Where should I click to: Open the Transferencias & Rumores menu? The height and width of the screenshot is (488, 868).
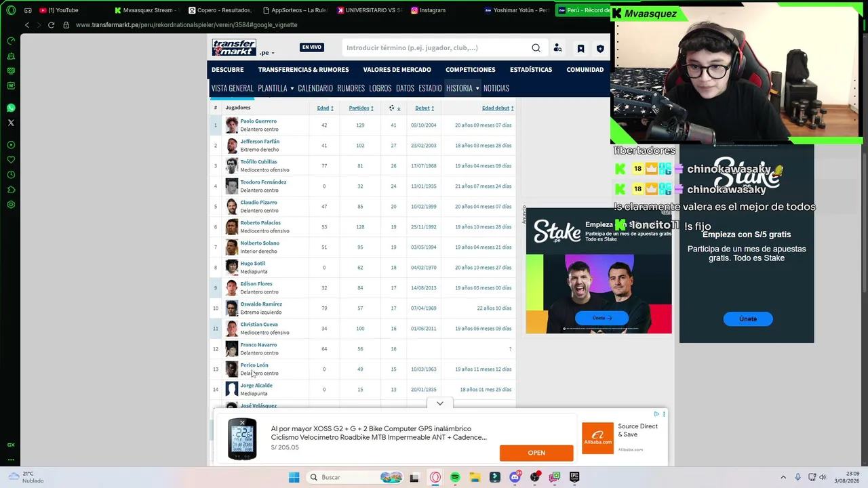pyautogui.click(x=303, y=70)
